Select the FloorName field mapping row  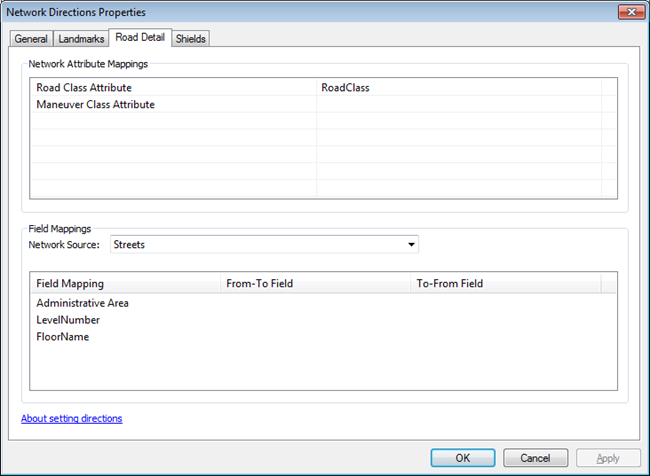[x=63, y=337]
